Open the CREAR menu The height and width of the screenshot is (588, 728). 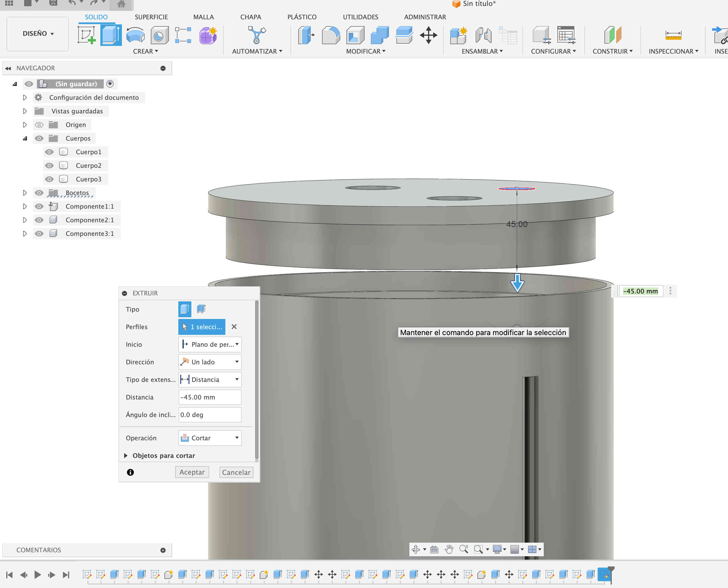click(x=146, y=51)
